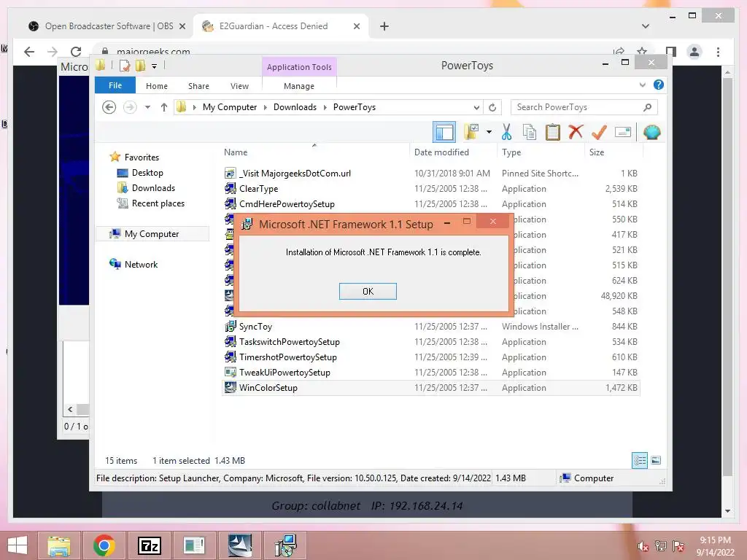
Task: Click the red X Delete icon in the toolbar
Action: pyautogui.click(x=576, y=132)
